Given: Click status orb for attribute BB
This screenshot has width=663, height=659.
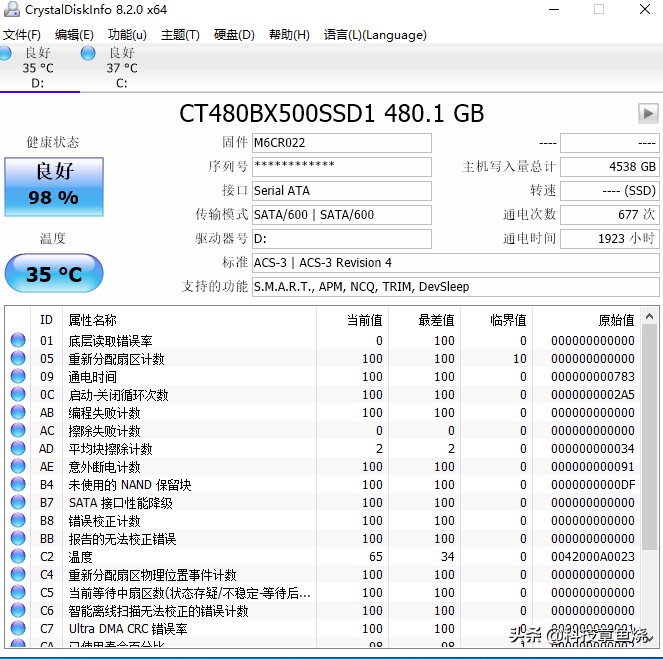Looking at the screenshot, I should [x=18, y=538].
